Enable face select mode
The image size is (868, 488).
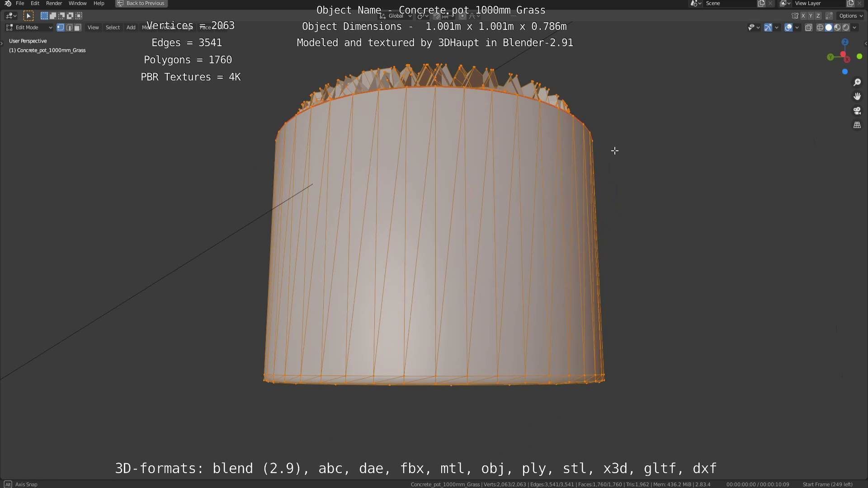pyautogui.click(x=77, y=28)
